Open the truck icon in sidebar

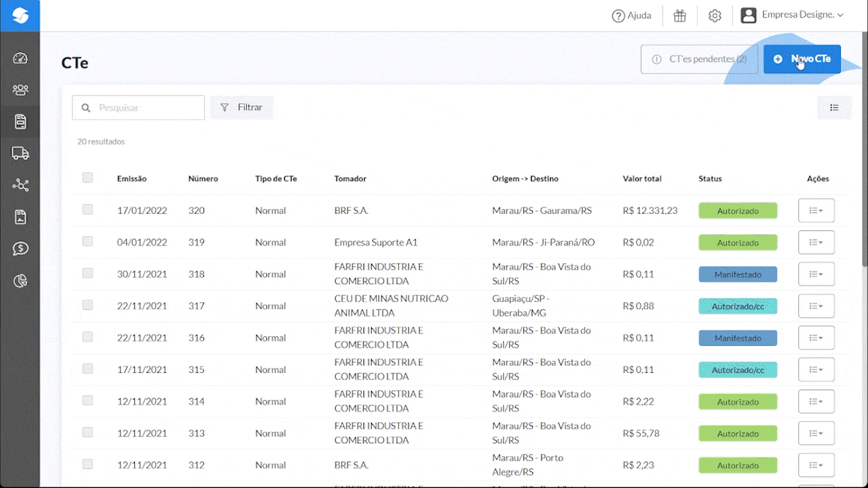tap(20, 154)
